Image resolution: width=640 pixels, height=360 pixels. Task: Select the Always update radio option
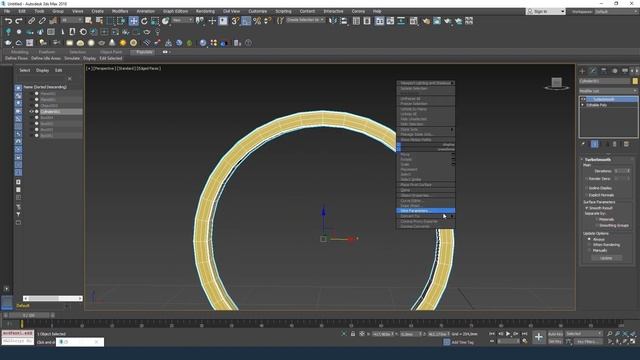coord(589,239)
